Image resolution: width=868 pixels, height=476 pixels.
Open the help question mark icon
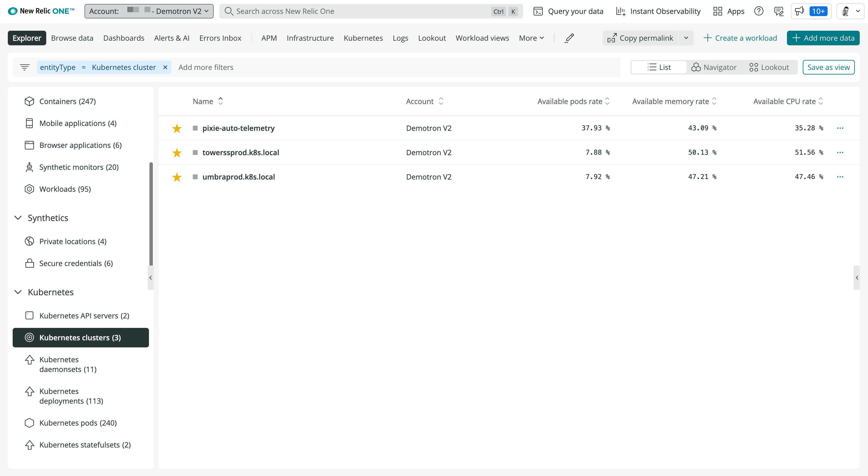click(x=758, y=11)
